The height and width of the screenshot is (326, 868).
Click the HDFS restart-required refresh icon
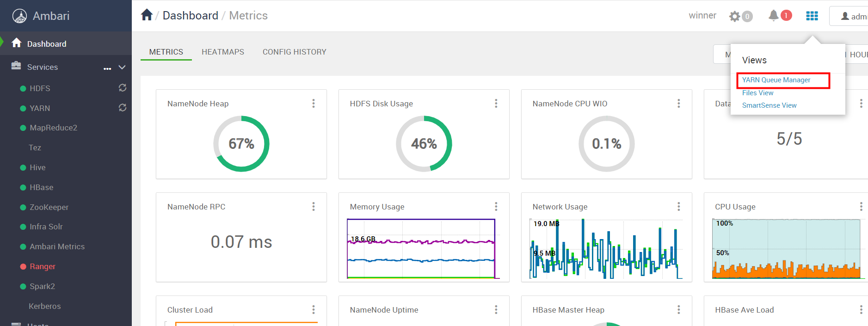pos(123,88)
